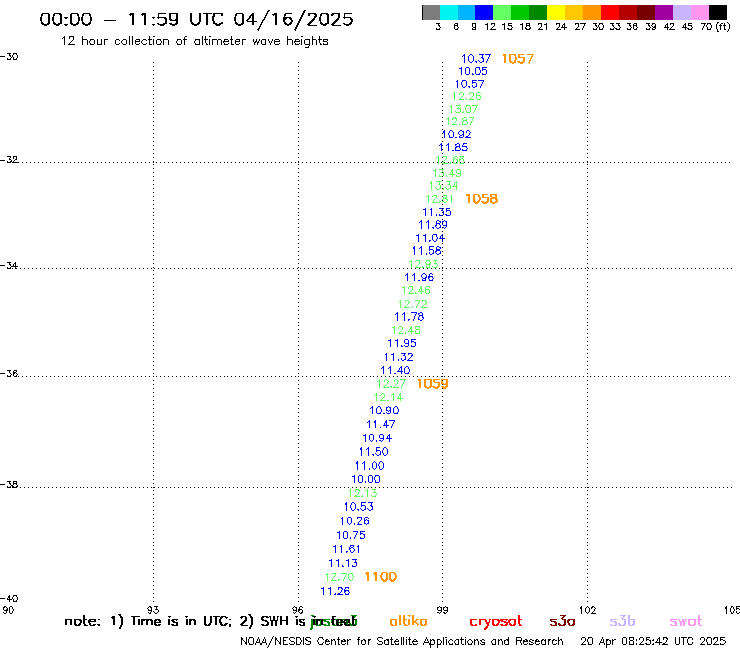Click the 20 Apr 08:25:42 UTC timestamp
740x650 pixels.
click(x=653, y=641)
